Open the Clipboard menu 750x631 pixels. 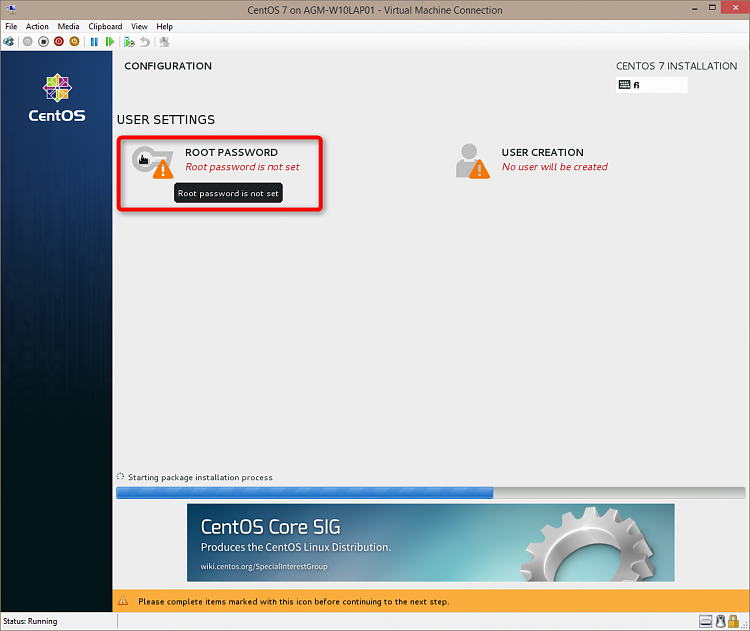coord(105,26)
